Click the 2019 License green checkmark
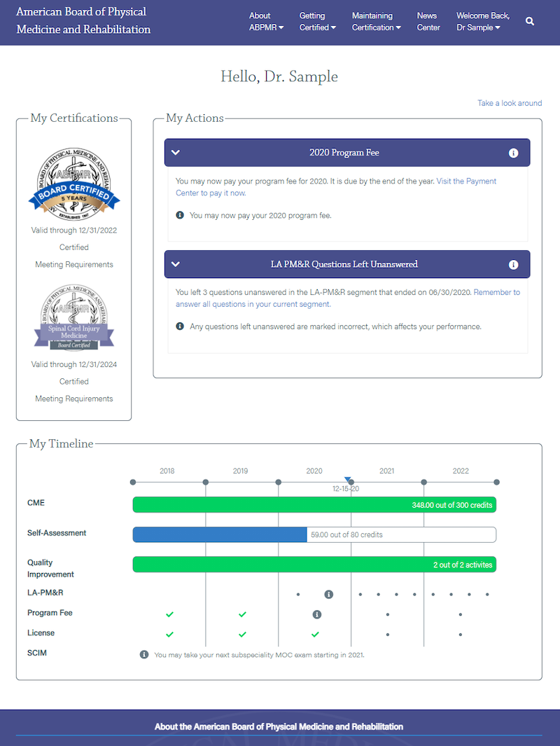Screen dimensions: 560x746 [242, 634]
